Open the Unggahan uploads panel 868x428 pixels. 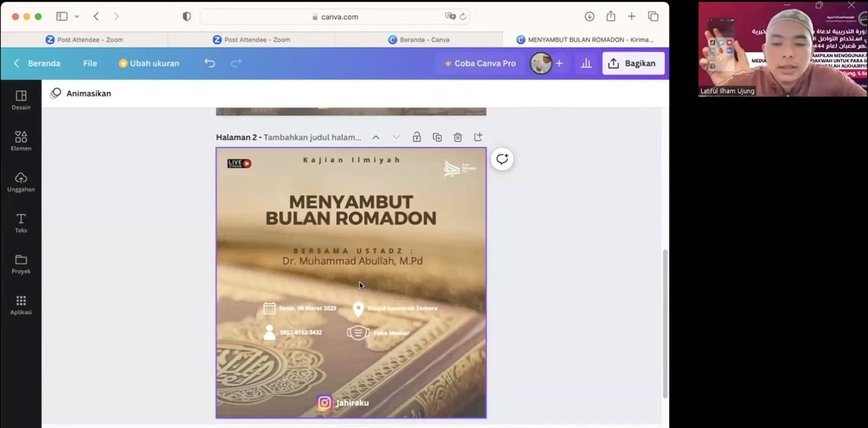coord(21,182)
